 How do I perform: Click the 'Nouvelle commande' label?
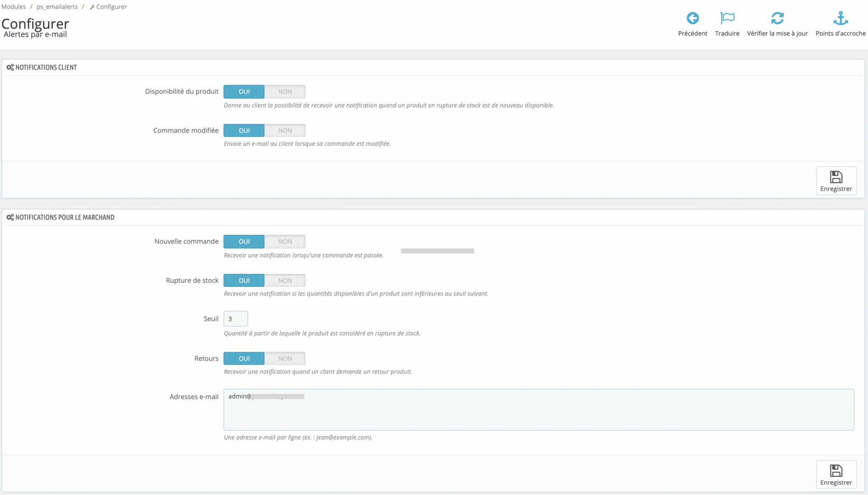click(186, 242)
